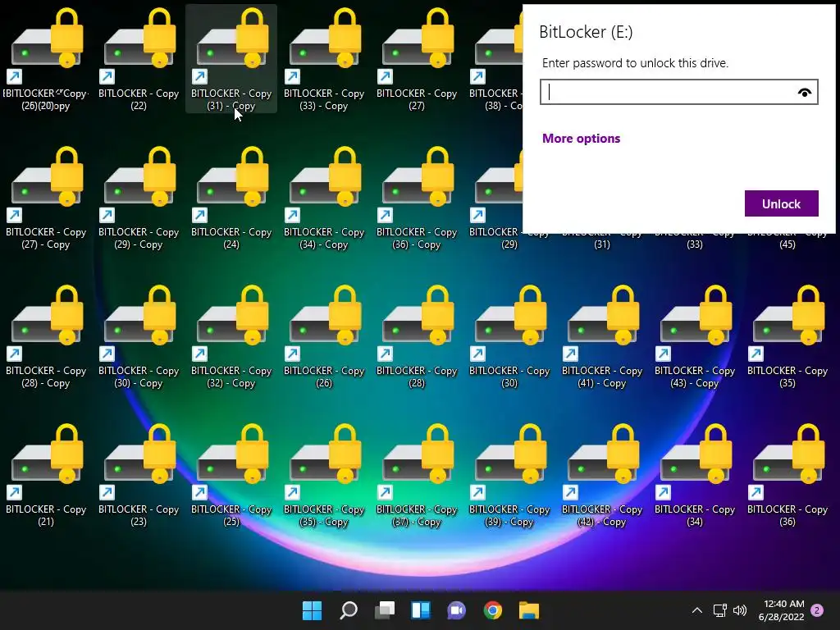Open the Widgets panel

pyautogui.click(x=421, y=610)
